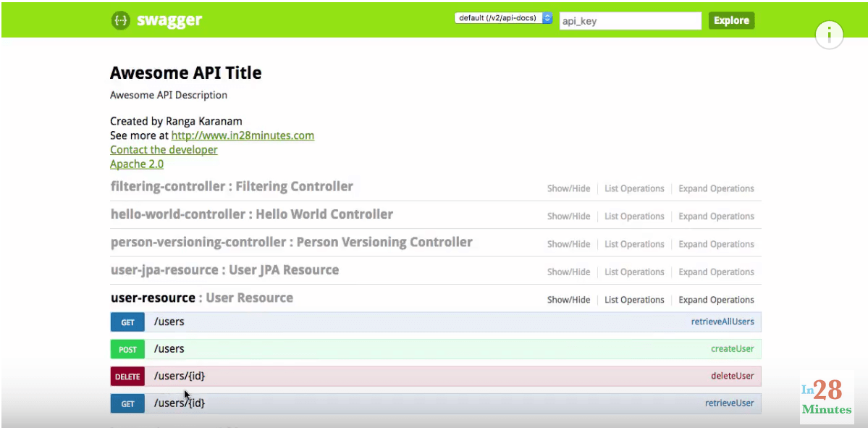Select List Operations for hello-world-controller
This screenshot has width=868, height=428.
click(x=634, y=217)
